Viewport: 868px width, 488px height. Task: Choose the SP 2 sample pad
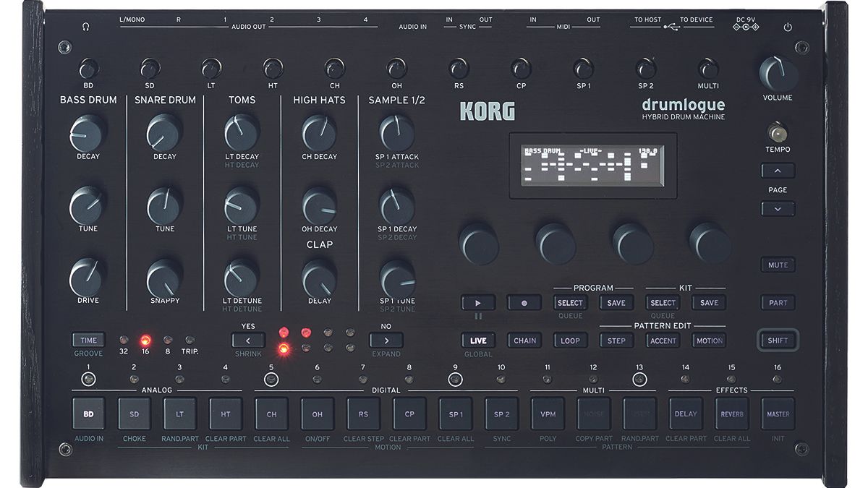(502, 414)
